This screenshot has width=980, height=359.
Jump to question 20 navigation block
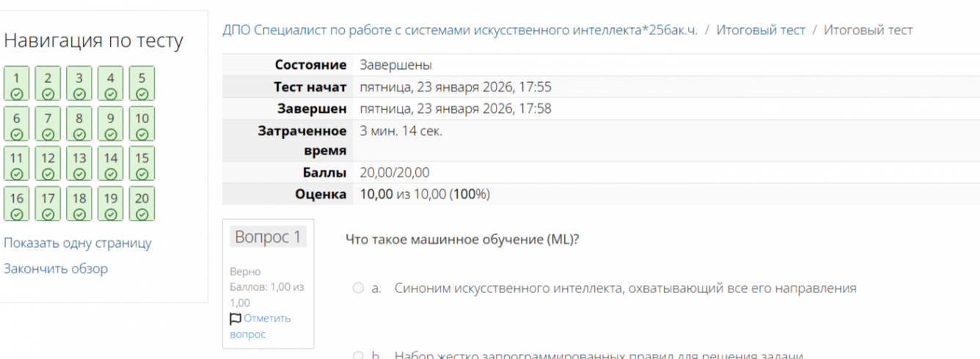point(142,204)
